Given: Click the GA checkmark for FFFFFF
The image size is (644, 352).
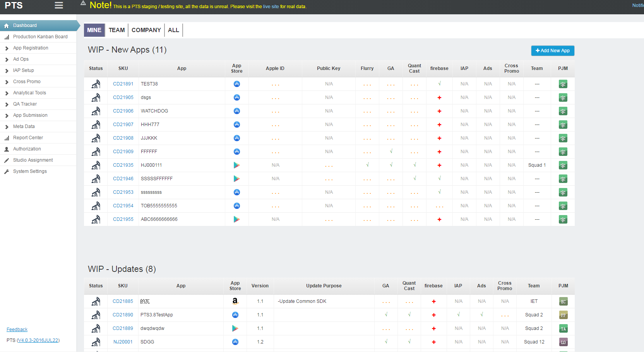Looking at the screenshot, I should point(391,151).
